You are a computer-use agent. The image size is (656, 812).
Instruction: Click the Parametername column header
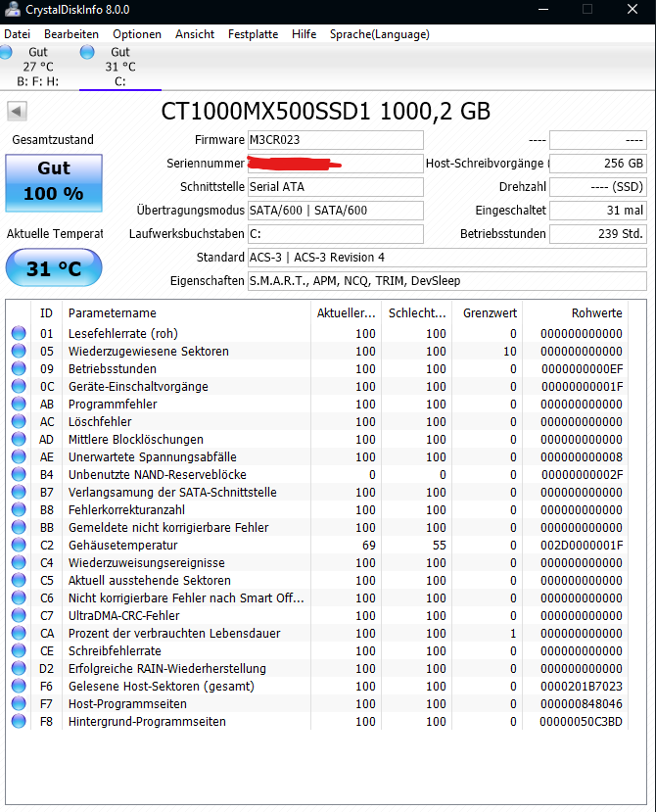[186, 312]
